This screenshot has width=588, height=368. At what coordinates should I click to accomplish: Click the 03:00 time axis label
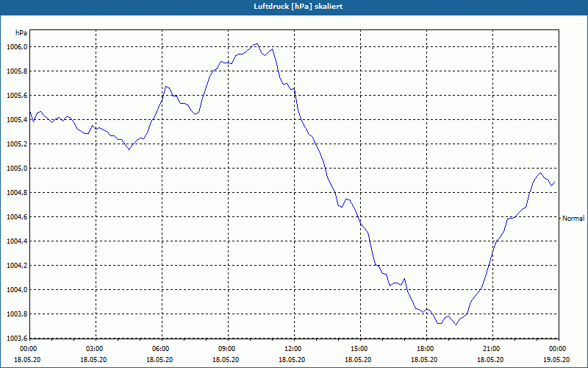click(94, 349)
